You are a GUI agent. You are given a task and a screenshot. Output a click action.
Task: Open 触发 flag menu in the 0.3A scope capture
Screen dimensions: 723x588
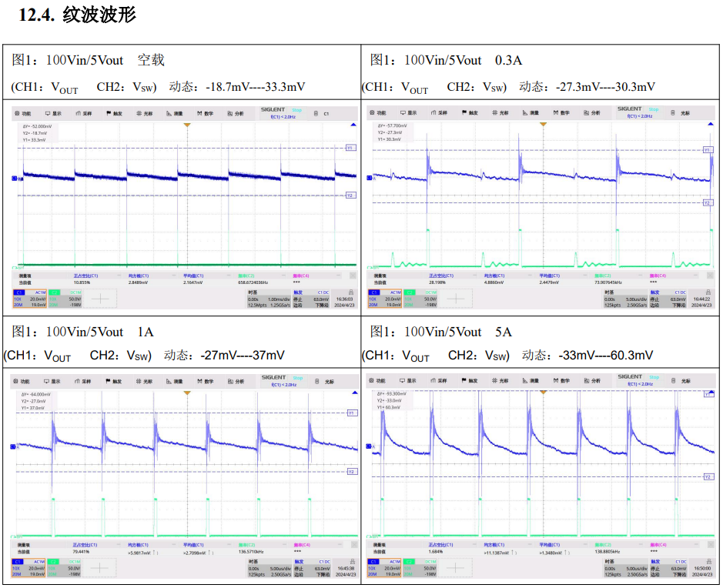point(470,113)
